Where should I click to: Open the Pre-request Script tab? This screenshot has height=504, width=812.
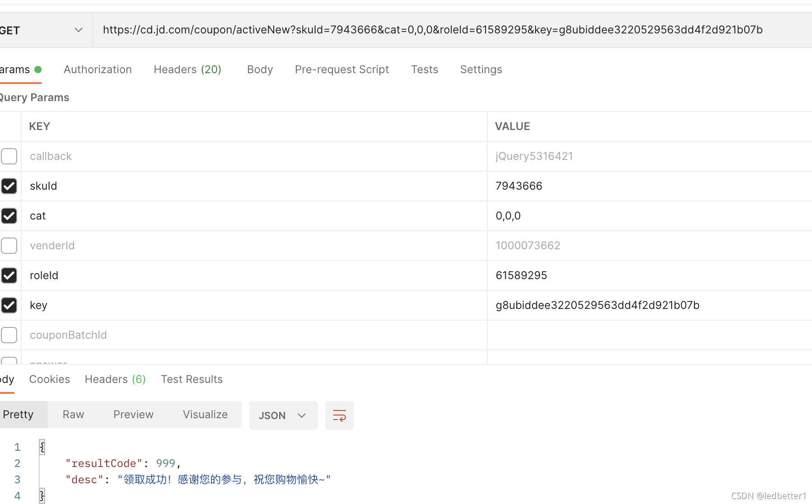(342, 70)
